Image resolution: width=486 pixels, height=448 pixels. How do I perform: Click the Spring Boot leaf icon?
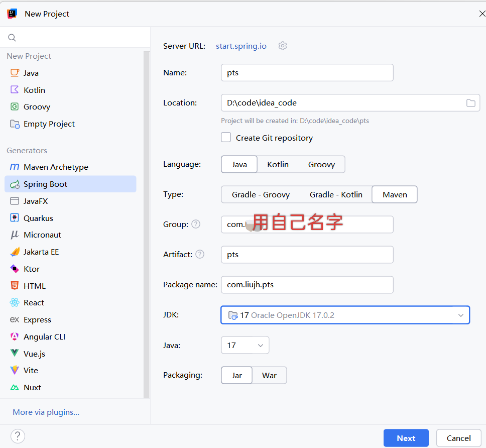tap(15, 184)
